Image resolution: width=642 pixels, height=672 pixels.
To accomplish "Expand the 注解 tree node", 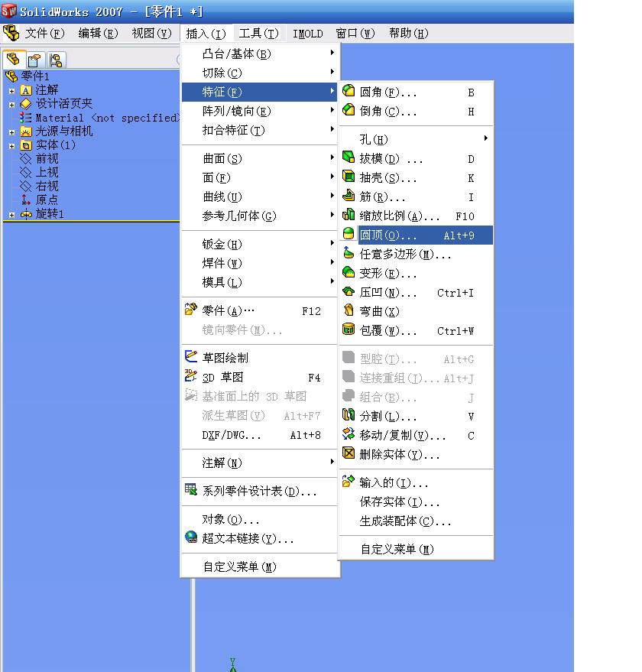I will [12, 91].
